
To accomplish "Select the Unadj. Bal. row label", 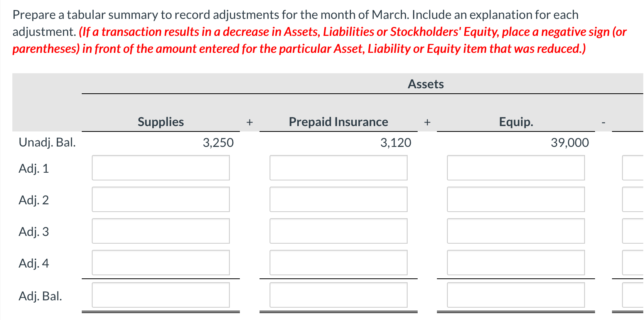I will (47, 142).
